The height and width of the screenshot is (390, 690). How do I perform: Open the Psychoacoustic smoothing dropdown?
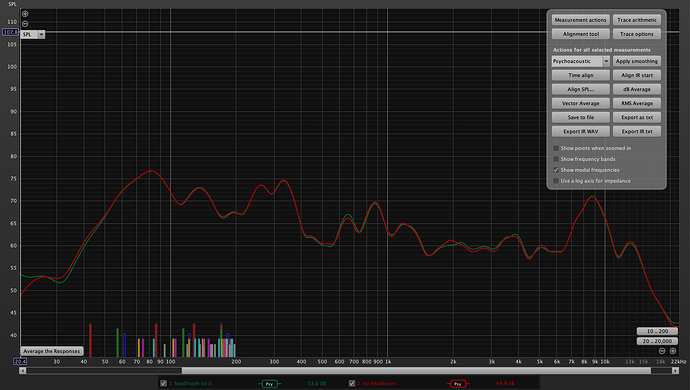(606, 61)
